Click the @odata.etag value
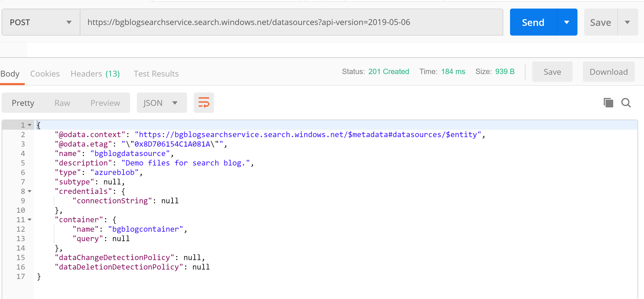 (172, 144)
